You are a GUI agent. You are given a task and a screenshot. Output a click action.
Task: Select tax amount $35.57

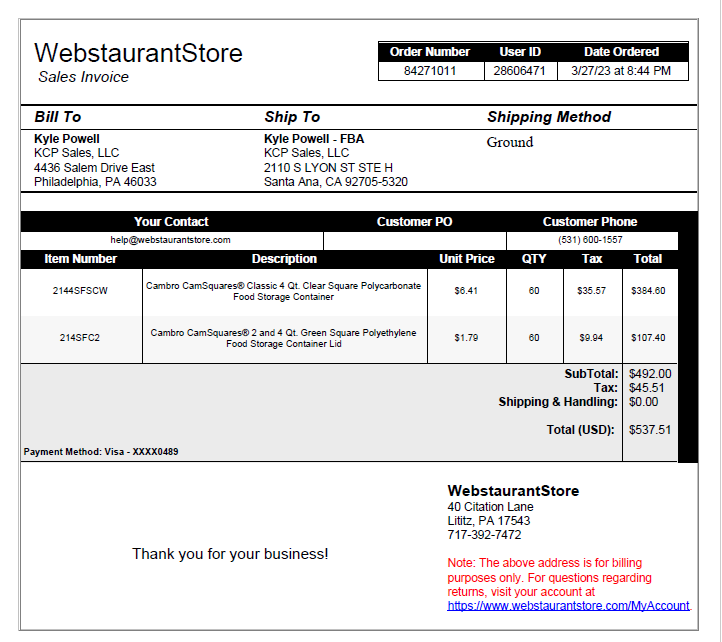tap(592, 291)
